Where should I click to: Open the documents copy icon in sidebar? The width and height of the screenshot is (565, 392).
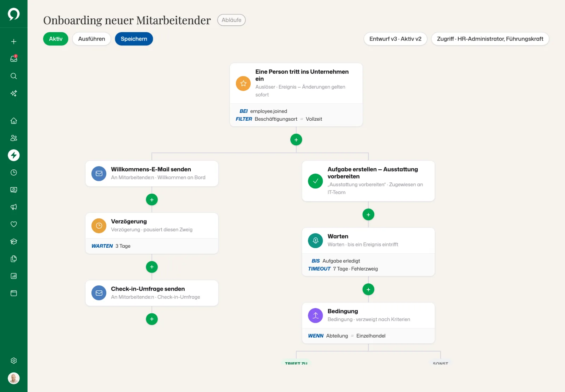coord(14,259)
